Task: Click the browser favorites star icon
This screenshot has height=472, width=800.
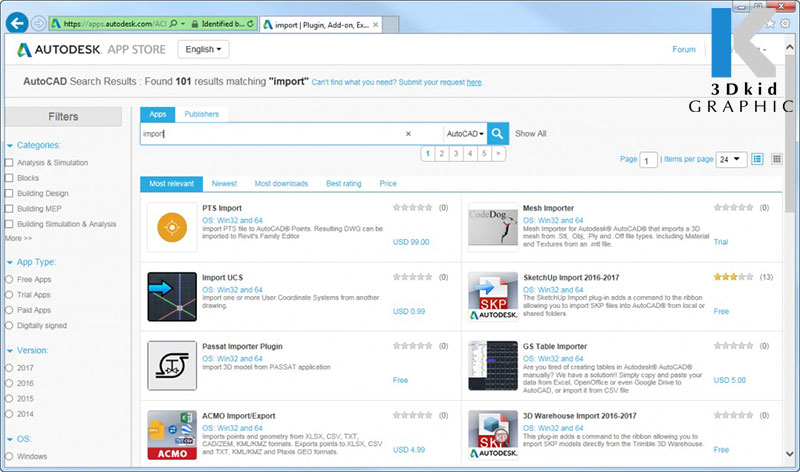Action: [770, 23]
